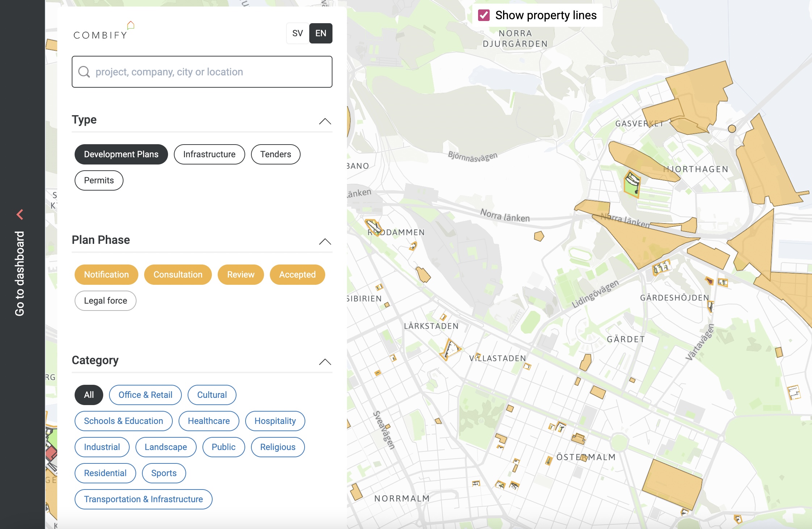Image resolution: width=812 pixels, height=529 pixels.
Task: Toggle the Legal force phase filter
Action: (x=105, y=301)
